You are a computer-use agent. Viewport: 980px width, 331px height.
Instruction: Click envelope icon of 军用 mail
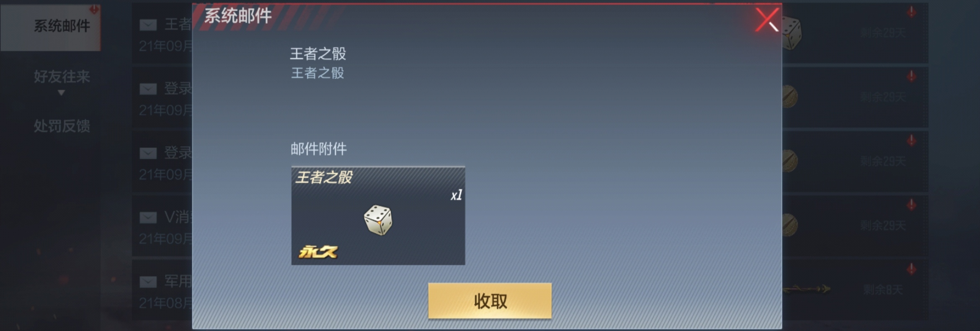tap(148, 282)
